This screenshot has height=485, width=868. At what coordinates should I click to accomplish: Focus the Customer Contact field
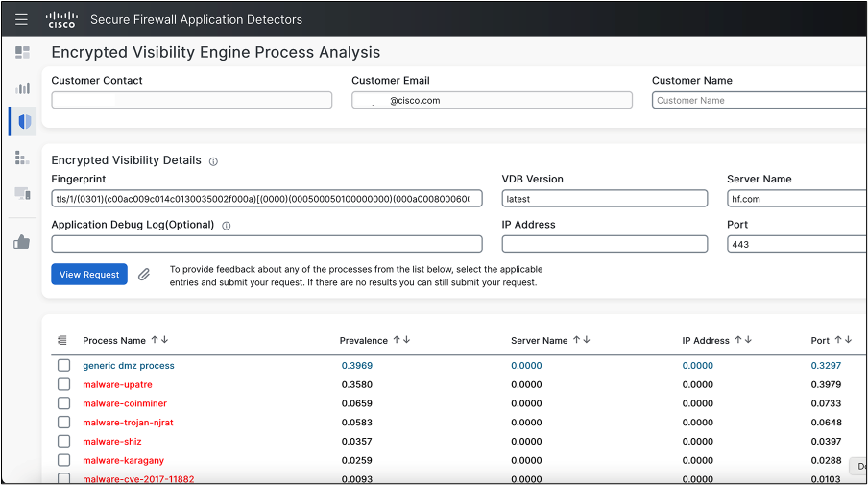(191, 100)
